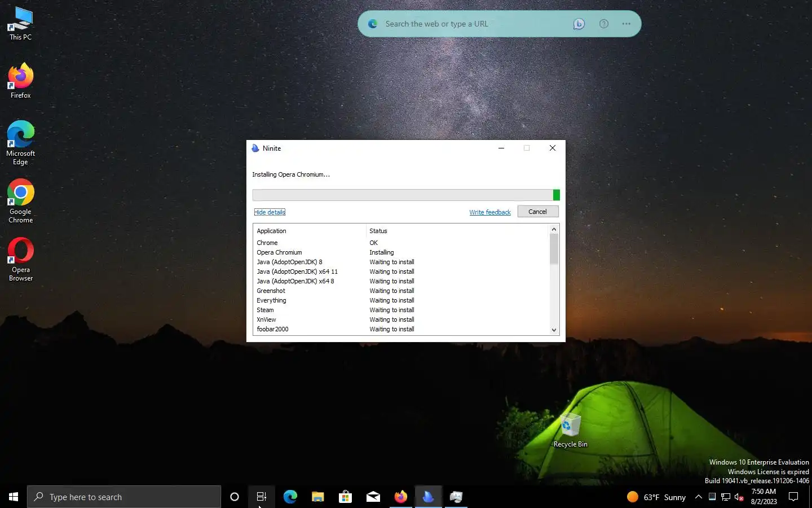Select the Steam row
Screen dimensions: 812x508
(x=401, y=310)
